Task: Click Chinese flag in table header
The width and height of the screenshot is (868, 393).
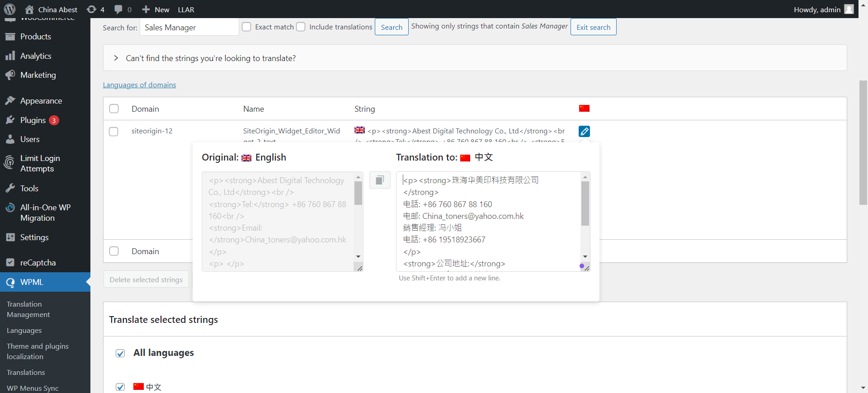Action: [x=584, y=109]
